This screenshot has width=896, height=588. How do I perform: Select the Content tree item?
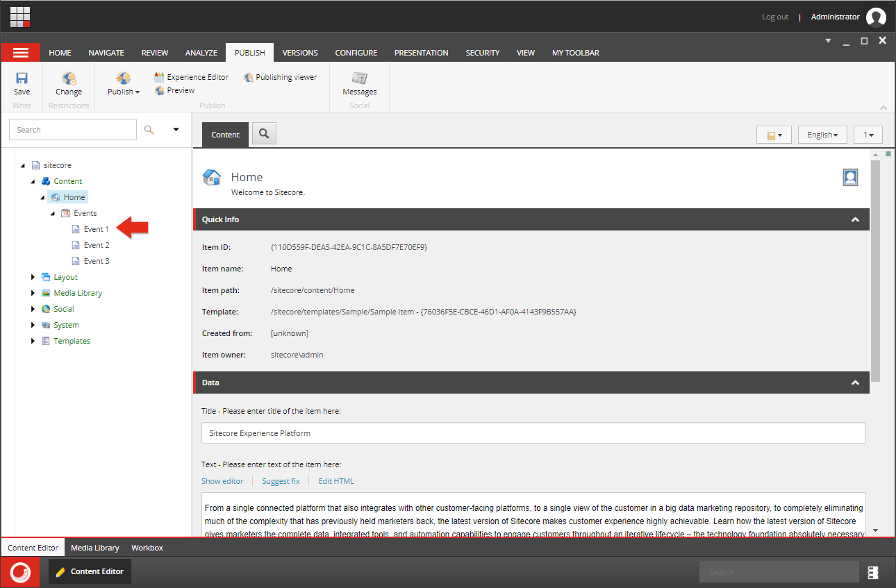pos(68,181)
